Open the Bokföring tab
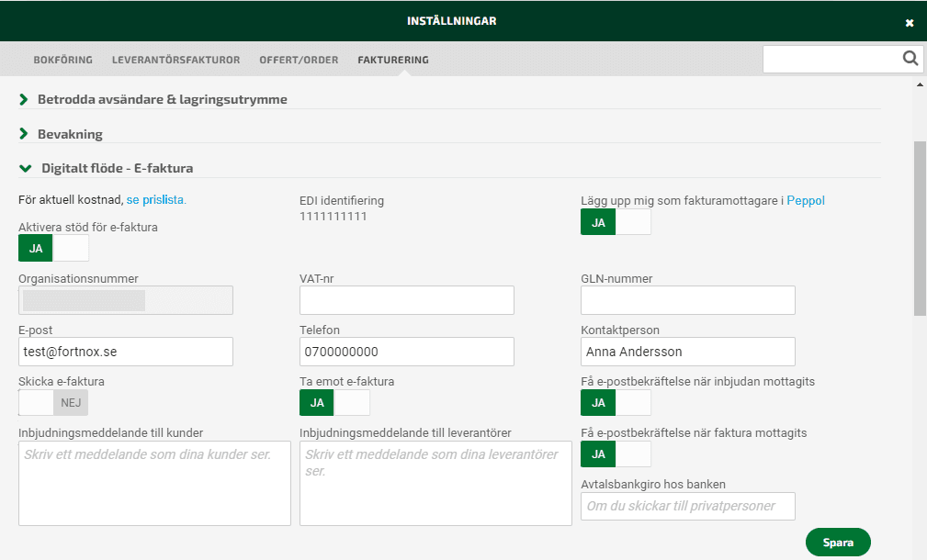Image resolution: width=927 pixels, height=560 pixels. click(x=62, y=60)
